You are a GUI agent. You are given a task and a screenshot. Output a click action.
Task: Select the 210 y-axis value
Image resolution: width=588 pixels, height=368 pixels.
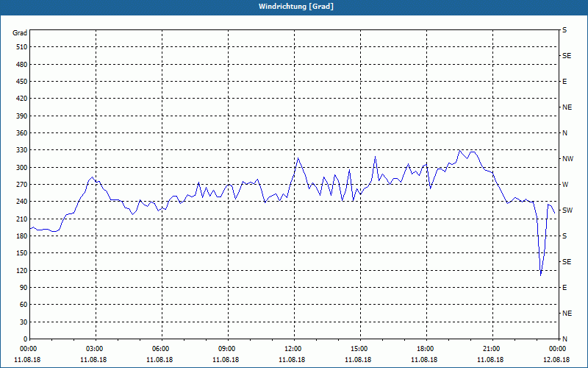click(22, 219)
